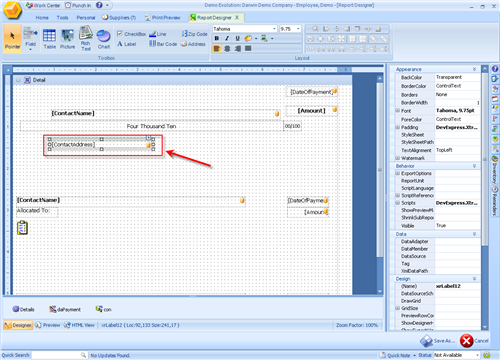Close the Report Designer tab
The height and width of the screenshot is (360, 500).
tap(237, 17)
